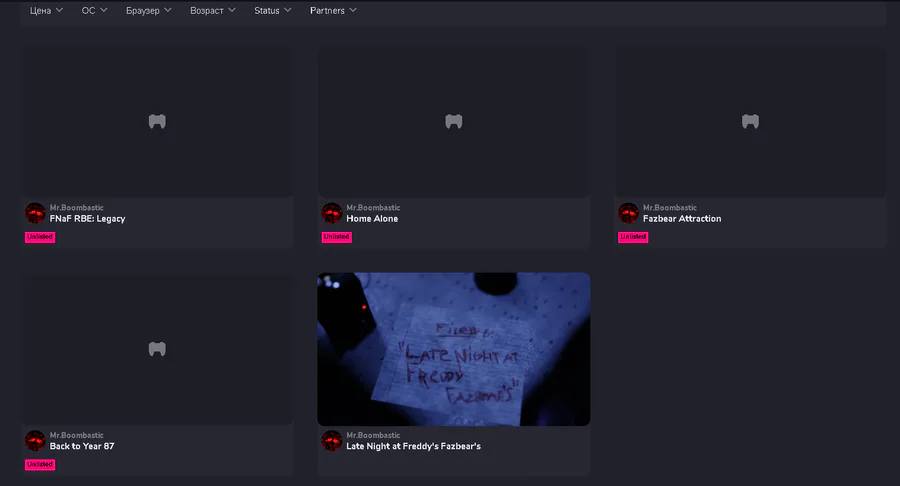Click author avatar beside Home Alone
Screen dimensions: 900x486
(x=332, y=213)
